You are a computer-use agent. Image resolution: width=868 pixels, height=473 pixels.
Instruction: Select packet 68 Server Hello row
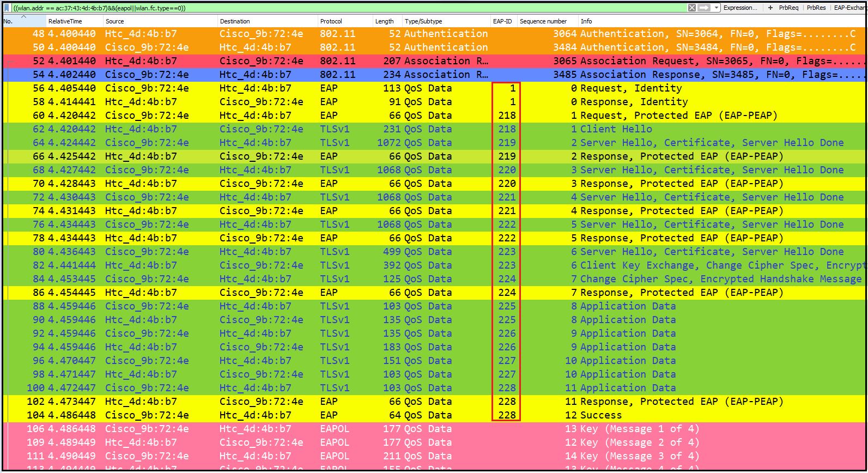(x=434, y=170)
